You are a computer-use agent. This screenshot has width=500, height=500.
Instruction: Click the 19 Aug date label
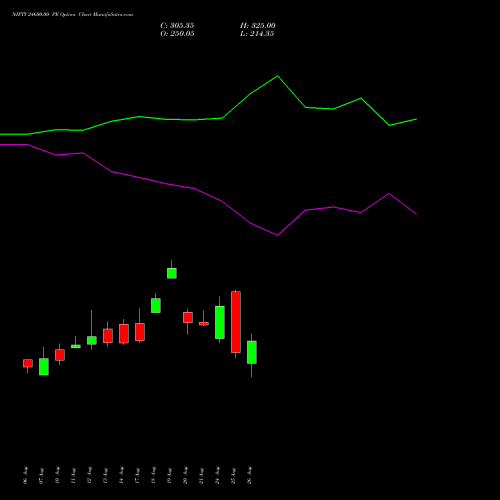[170, 475]
